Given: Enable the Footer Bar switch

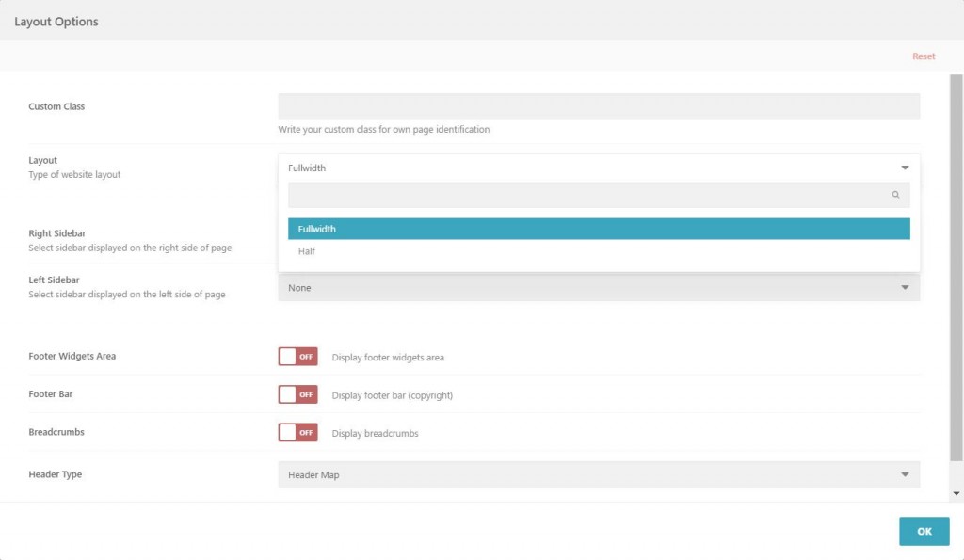Looking at the screenshot, I should [x=297, y=394].
